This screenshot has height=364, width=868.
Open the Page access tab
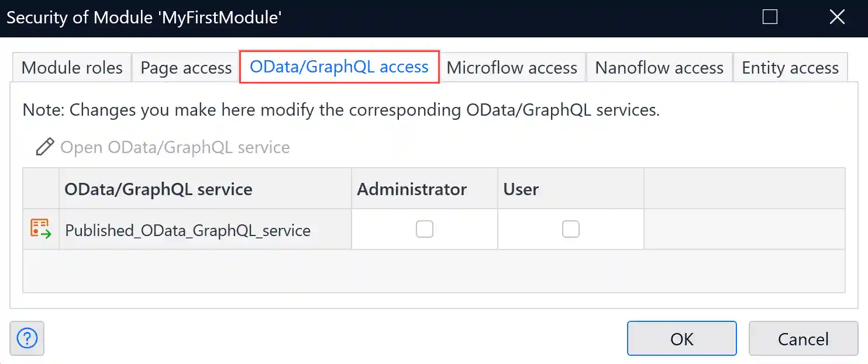186,68
